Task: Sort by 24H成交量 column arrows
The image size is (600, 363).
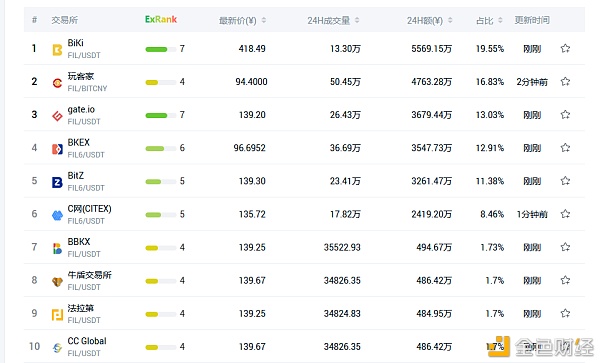Action: pos(357,20)
